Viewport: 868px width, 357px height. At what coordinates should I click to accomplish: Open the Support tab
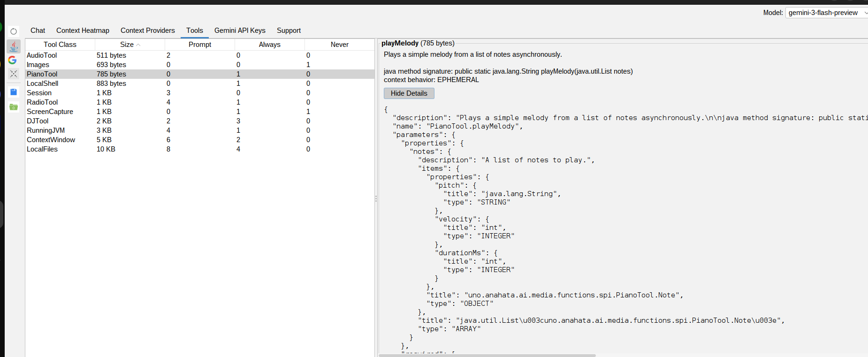click(x=289, y=30)
